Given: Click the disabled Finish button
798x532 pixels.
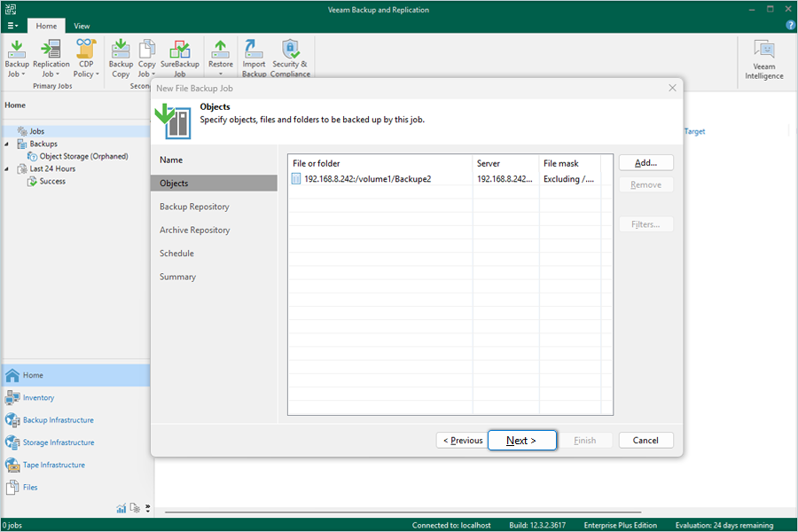Looking at the screenshot, I should point(585,441).
